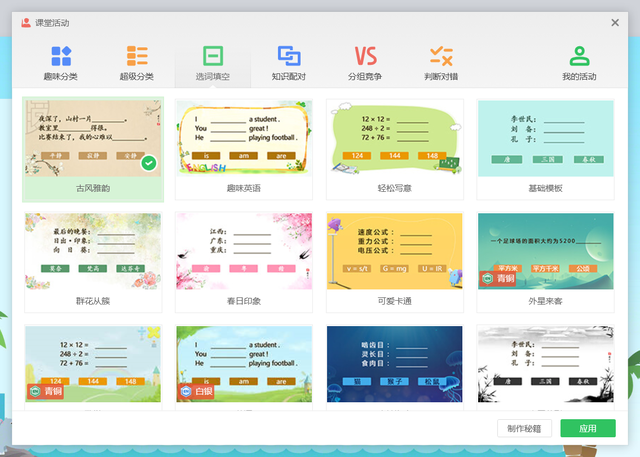Click the 古风雅韵 label
The width and height of the screenshot is (640, 457).
[x=93, y=189]
